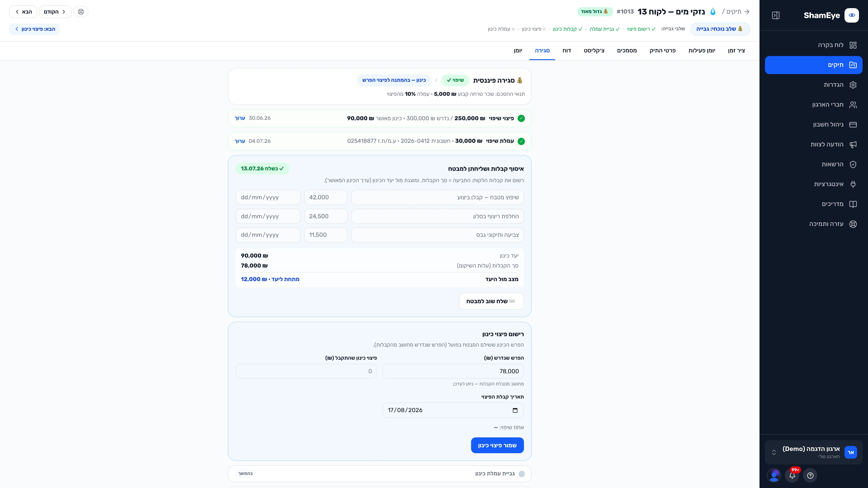This screenshot has width=868, height=488.
Task: Click the הבא navigation button
Action: tap(23, 12)
